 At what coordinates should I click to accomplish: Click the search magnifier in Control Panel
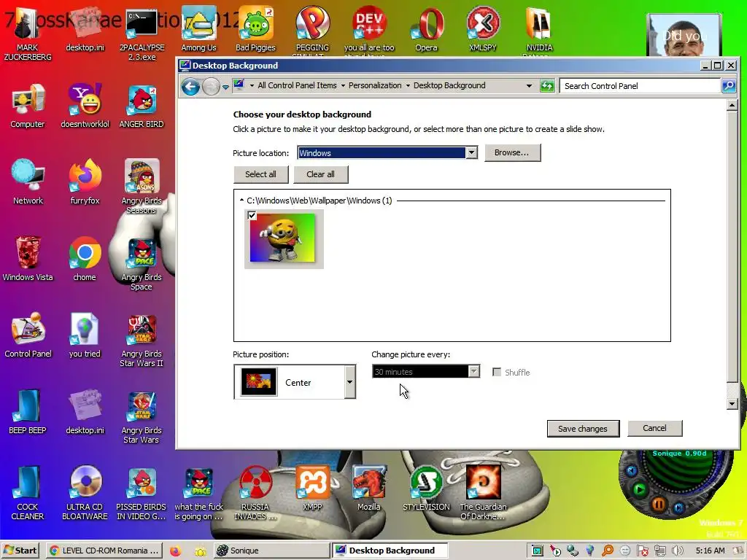(x=729, y=86)
